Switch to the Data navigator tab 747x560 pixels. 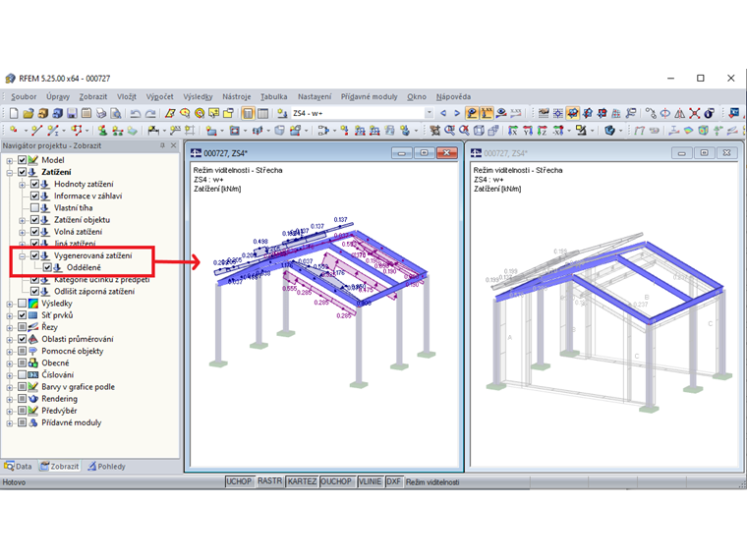[x=18, y=467]
